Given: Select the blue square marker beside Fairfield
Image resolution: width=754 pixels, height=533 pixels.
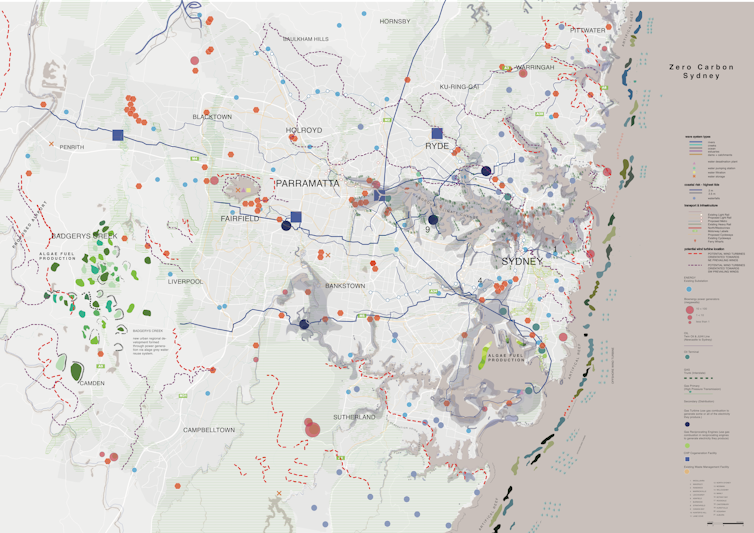Looking at the screenshot, I should pyautogui.click(x=296, y=216).
